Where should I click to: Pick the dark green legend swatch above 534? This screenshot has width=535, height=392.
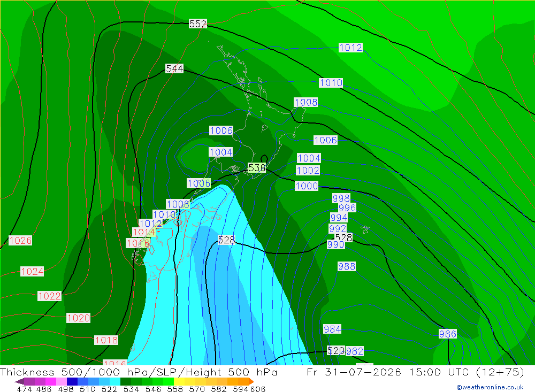click(x=126, y=381)
